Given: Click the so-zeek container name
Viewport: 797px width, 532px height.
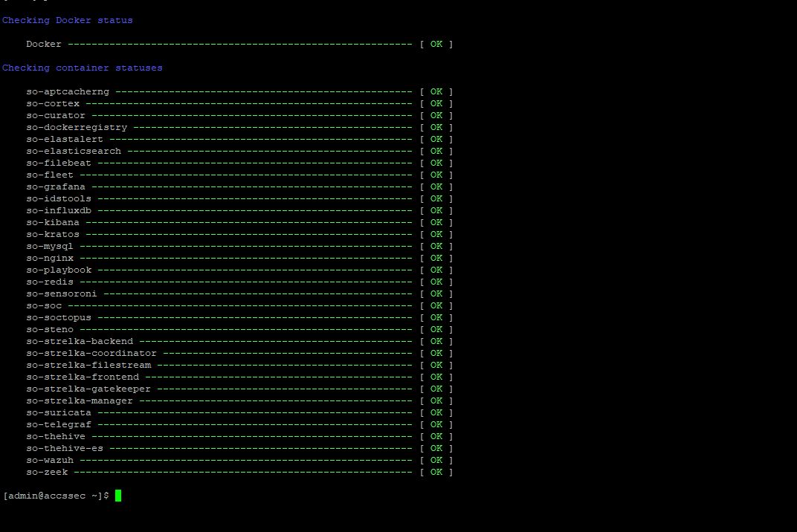Looking at the screenshot, I should [x=47, y=472].
